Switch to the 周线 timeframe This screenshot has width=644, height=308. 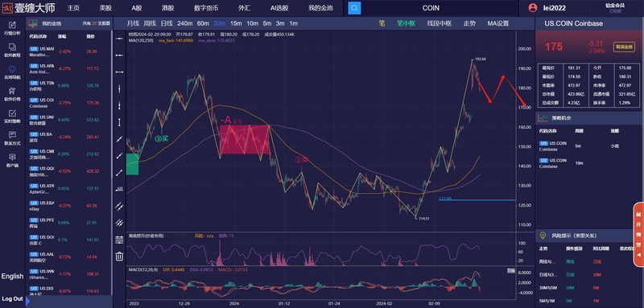click(x=150, y=23)
